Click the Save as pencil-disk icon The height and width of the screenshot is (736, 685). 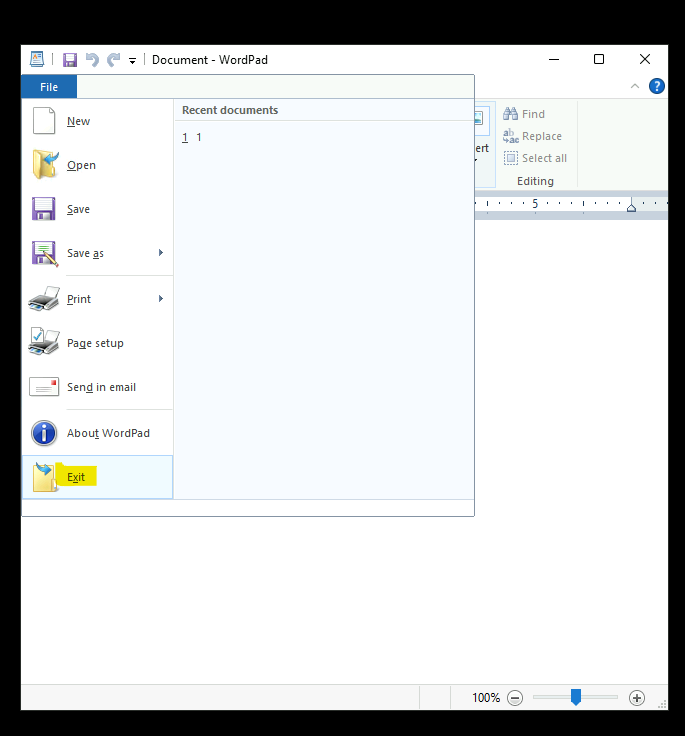tap(45, 253)
